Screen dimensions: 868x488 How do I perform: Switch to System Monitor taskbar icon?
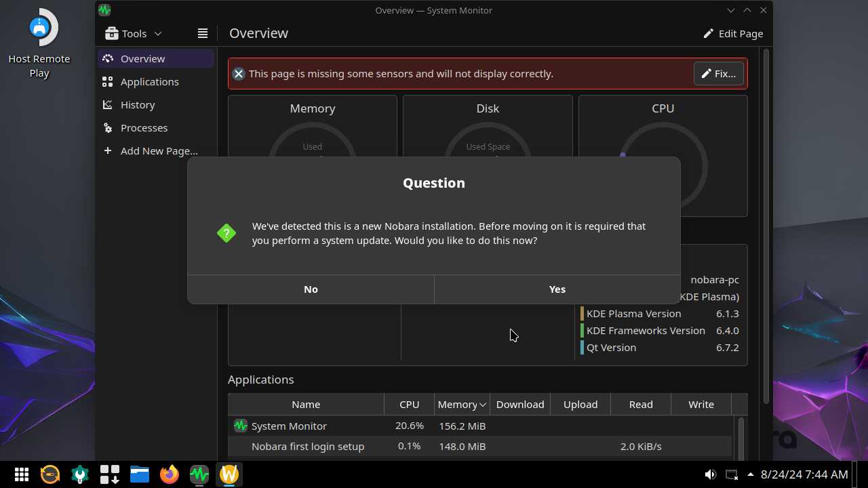click(x=199, y=474)
